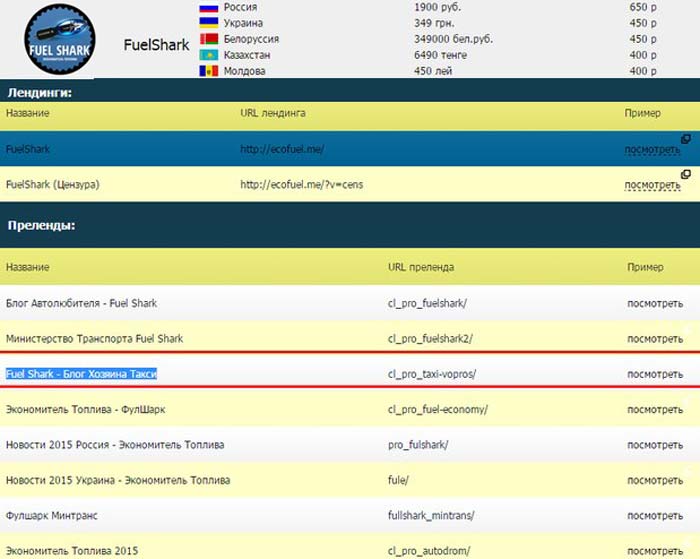The image size is (700, 559).
Task: Click Экономитель Топлива - ФулШарк
Action: coord(85,409)
